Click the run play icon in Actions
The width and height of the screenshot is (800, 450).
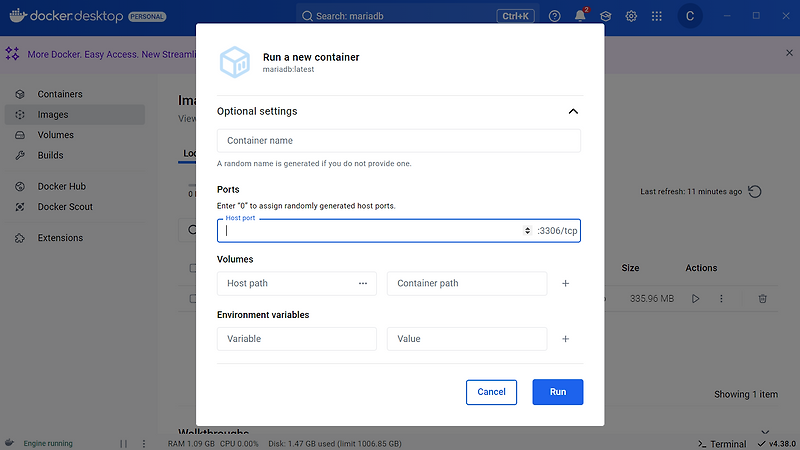coord(695,298)
